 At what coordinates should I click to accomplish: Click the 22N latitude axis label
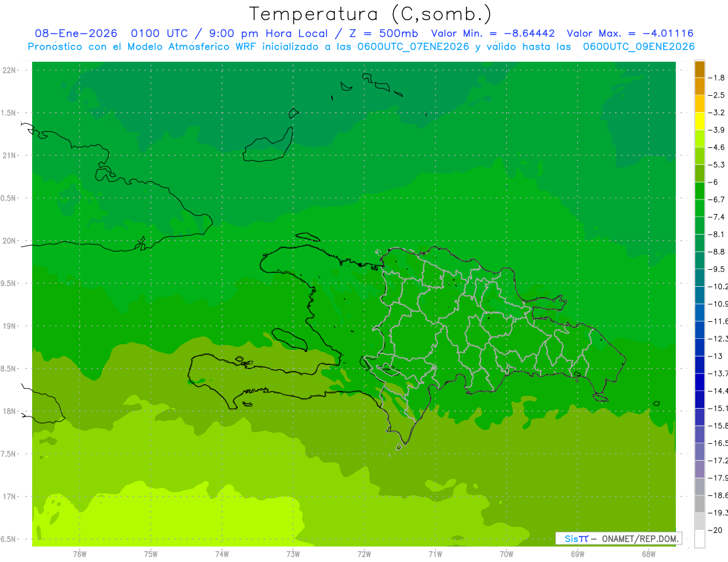click(x=9, y=70)
